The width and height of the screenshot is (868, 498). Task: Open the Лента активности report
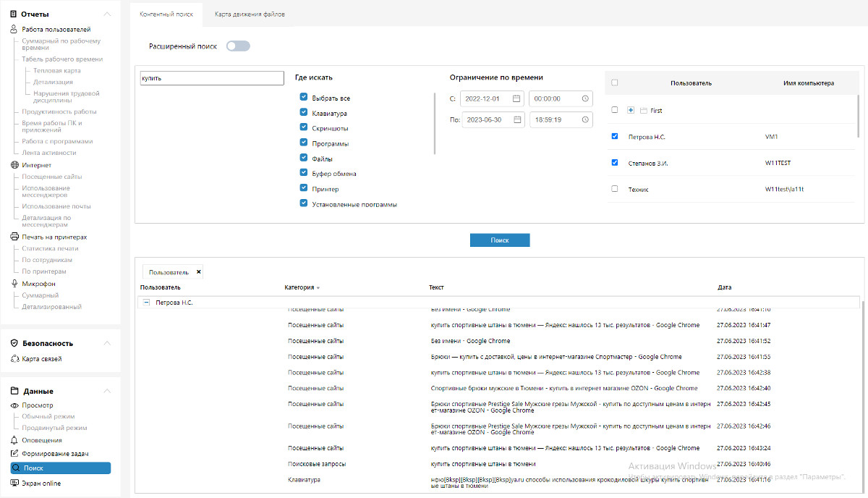[x=49, y=153]
